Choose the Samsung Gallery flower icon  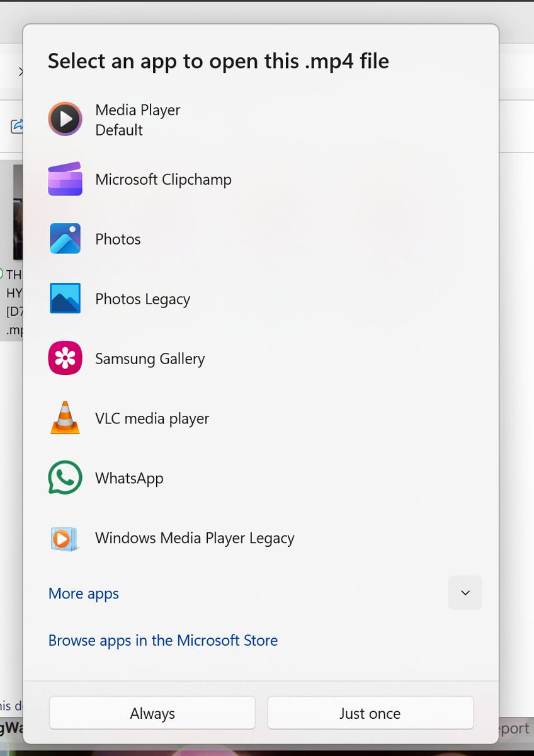[x=65, y=358]
